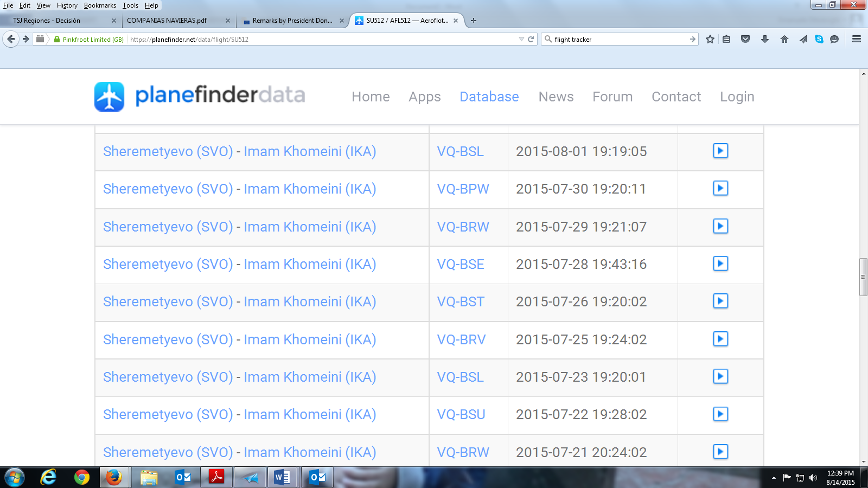Show site identity Pinkfroot Limited
The width and height of the screenshot is (868, 488).
pyautogui.click(x=89, y=39)
